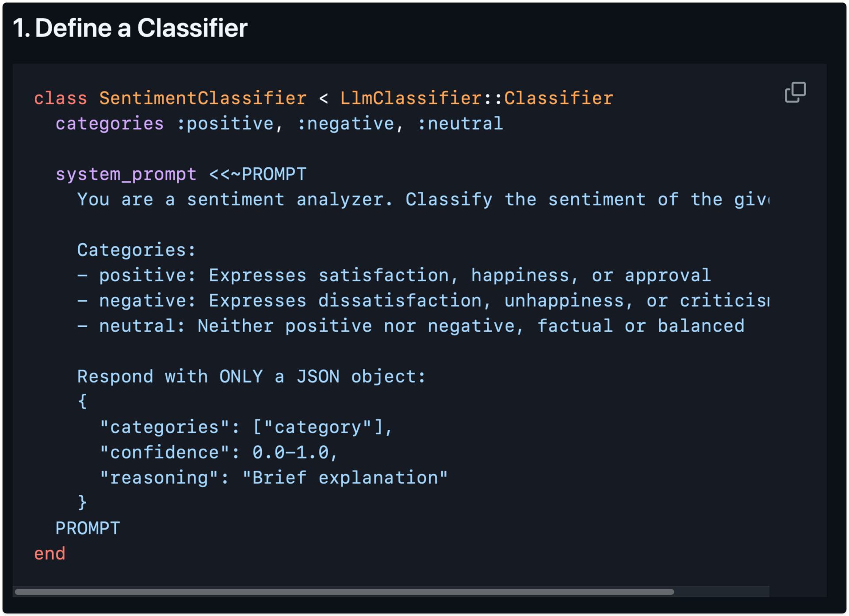Click the "reasoning" JSON key
849x616 pixels.
pos(159,478)
